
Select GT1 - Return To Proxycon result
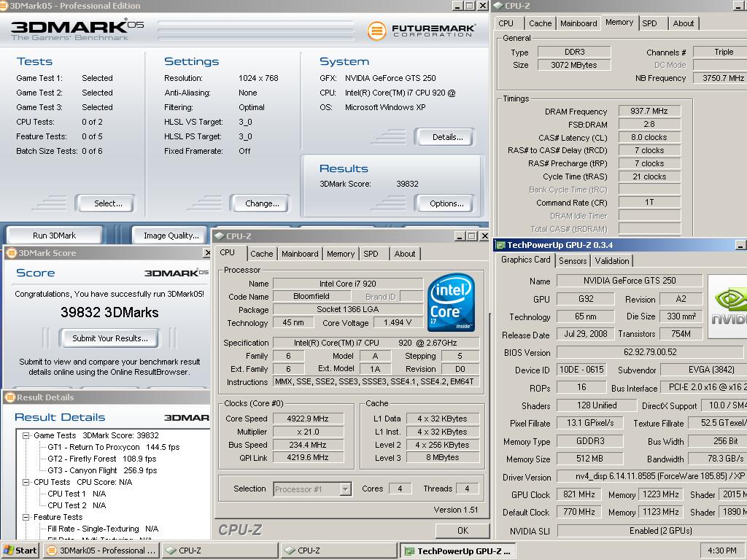[x=113, y=447]
